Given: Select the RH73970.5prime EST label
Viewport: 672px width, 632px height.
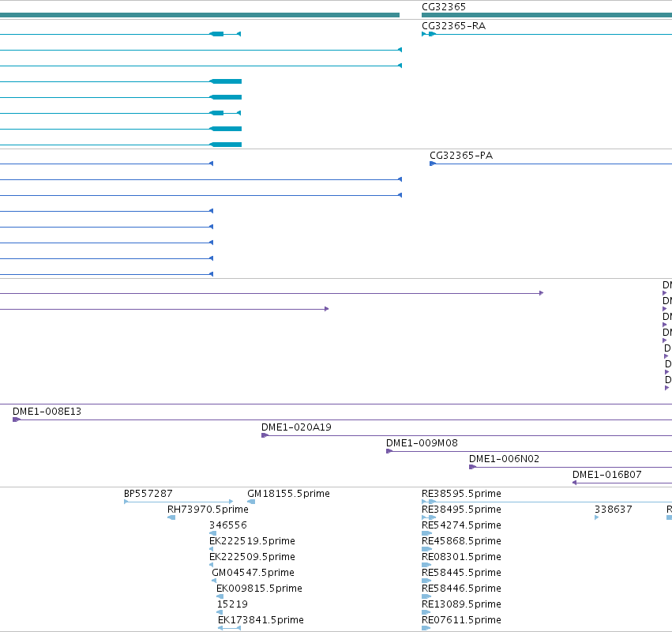Looking at the screenshot, I should click(x=208, y=510).
